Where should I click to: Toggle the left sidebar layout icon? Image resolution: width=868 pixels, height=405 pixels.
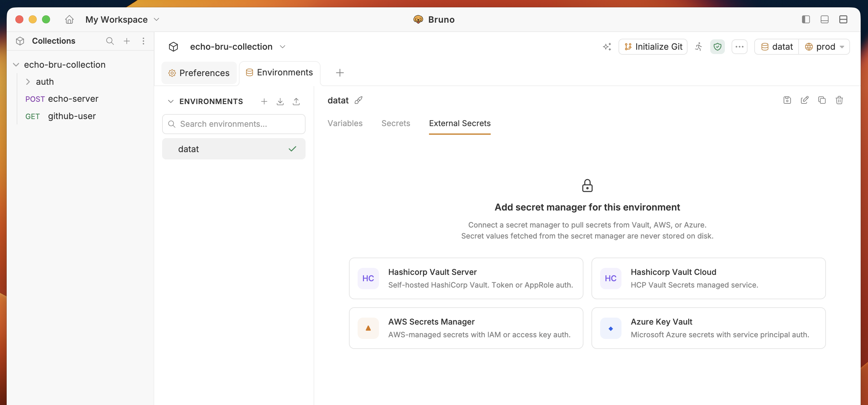tap(806, 20)
